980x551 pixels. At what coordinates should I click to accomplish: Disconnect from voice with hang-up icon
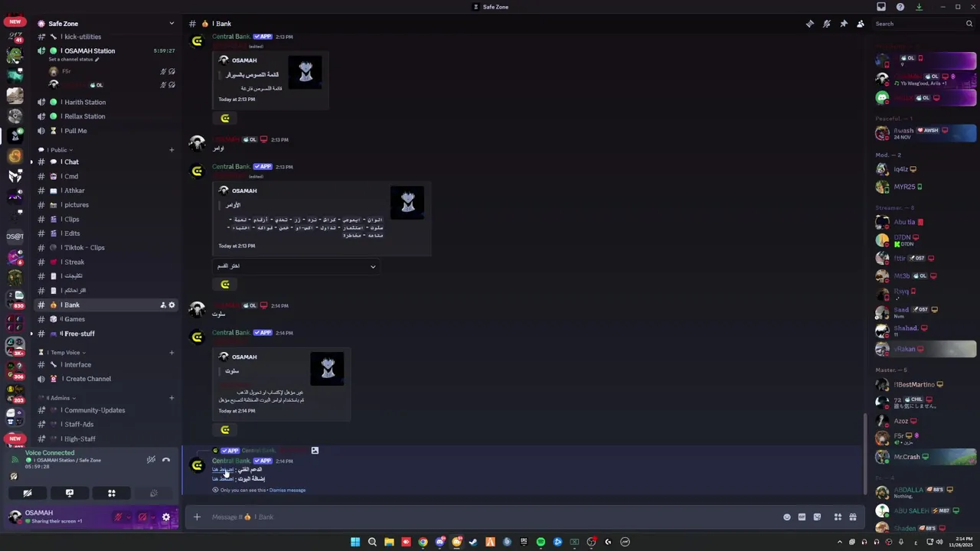166,460
